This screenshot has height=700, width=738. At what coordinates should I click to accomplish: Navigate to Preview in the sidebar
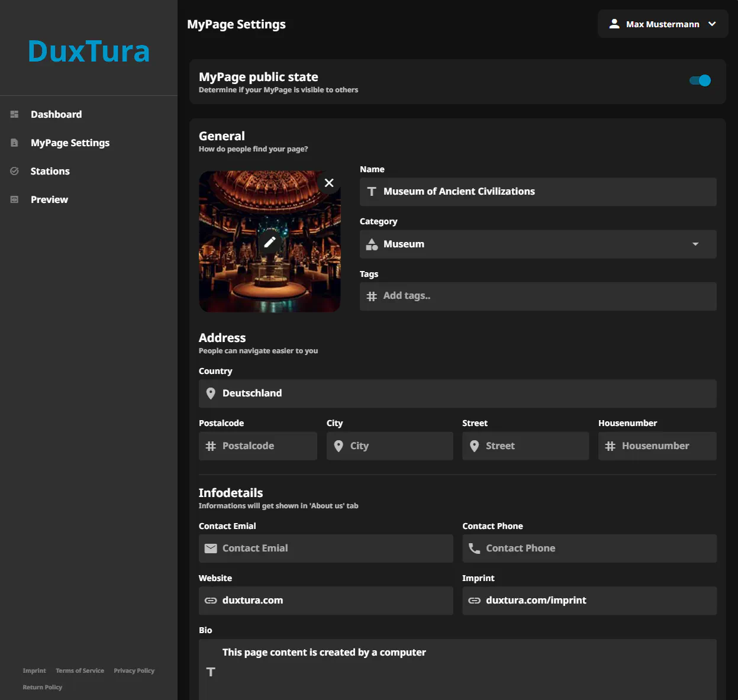pyautogui.click(x=49, y=199)
